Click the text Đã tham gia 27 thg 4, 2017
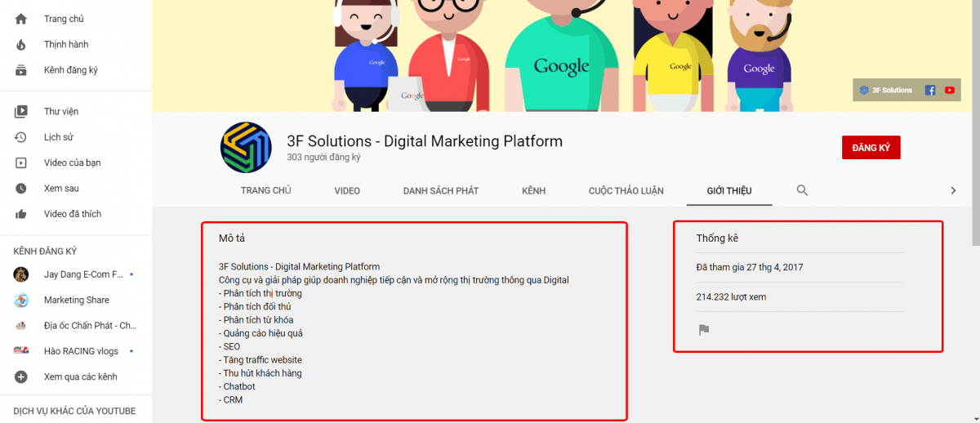This screenshot has width=980, height=423. pos(750,267)
